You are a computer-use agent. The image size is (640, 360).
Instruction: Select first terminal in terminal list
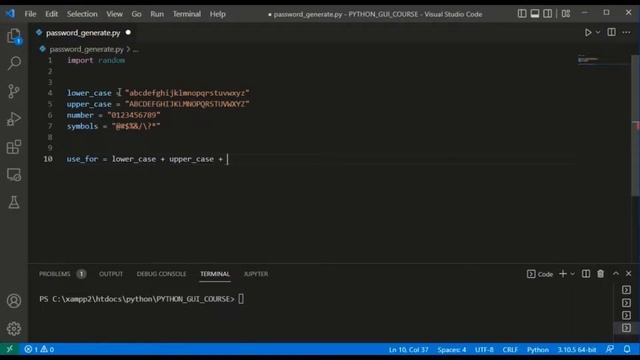[x=626, y=290]
